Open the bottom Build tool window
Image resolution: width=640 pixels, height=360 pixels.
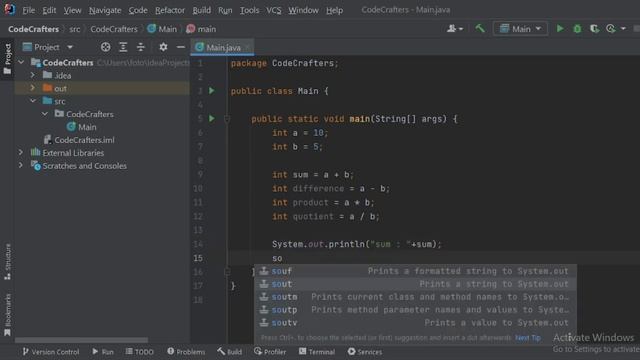point(230,351)
